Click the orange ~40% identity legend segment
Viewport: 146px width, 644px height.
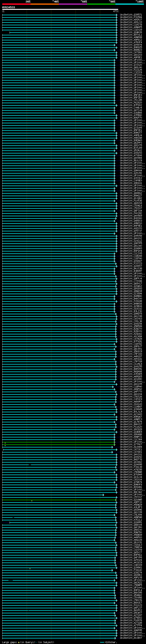pos(45,4)
